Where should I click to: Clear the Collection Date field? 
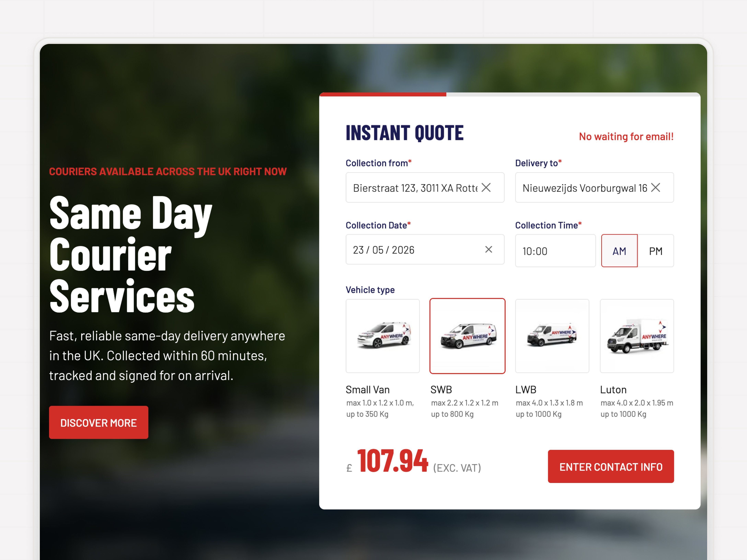tap(489, 249)
